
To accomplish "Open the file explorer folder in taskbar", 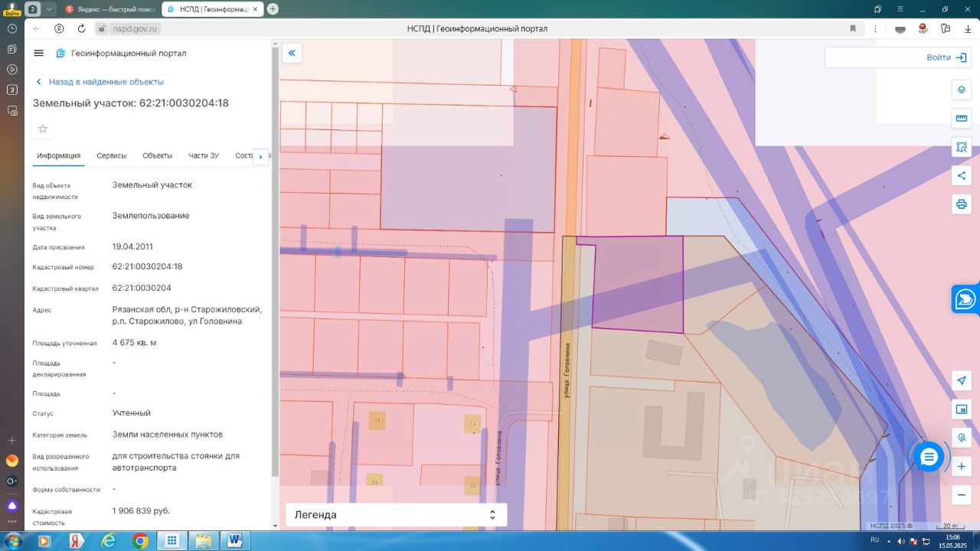I will click(x=204, y=541).
